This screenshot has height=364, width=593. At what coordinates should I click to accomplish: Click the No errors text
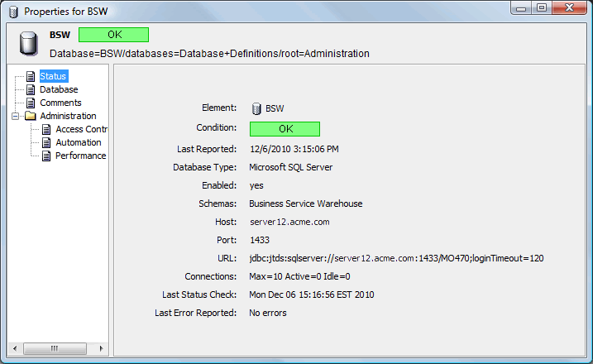268,313
